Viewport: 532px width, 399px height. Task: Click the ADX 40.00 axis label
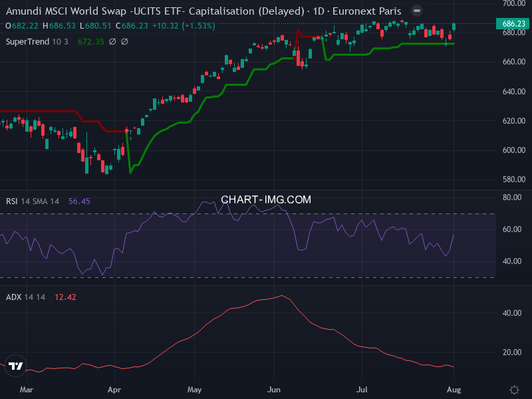512,313
